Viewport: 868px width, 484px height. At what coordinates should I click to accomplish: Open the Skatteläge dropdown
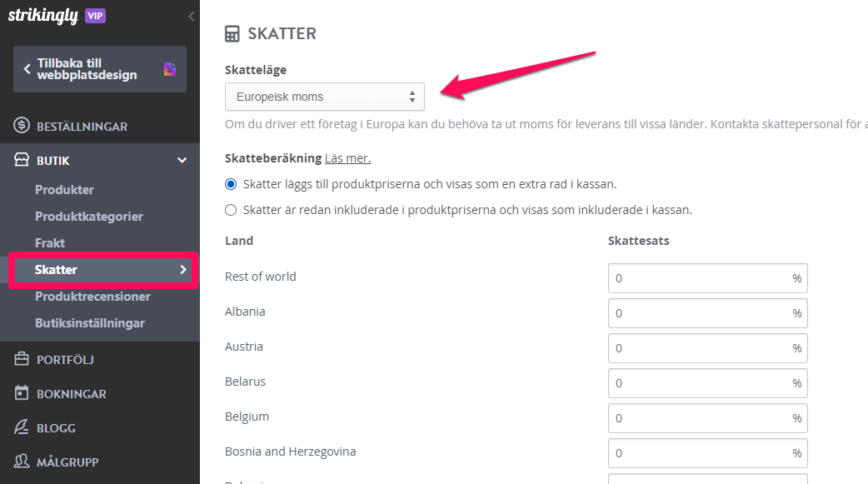click(324, 97)
